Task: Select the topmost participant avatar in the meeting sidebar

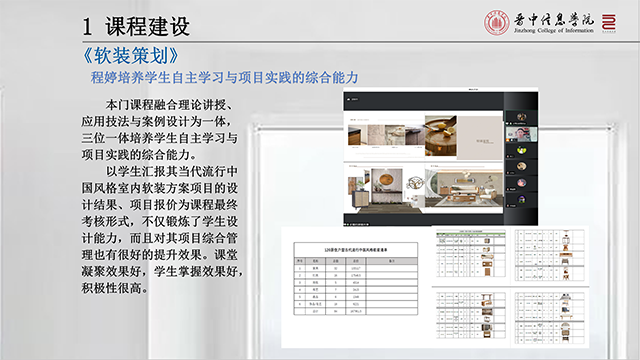Action: tap(521, 117)
